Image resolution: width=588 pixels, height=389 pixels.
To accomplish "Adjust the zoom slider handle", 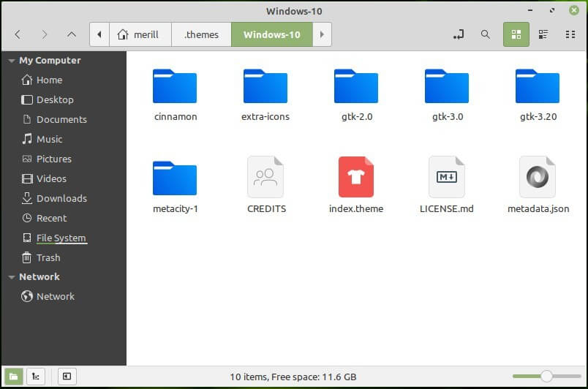I will [546, 377].
